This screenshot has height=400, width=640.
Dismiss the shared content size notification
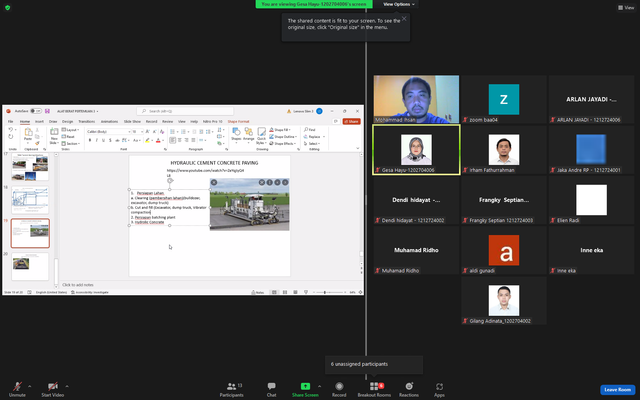pyautogui.click(x=404, y=18)
